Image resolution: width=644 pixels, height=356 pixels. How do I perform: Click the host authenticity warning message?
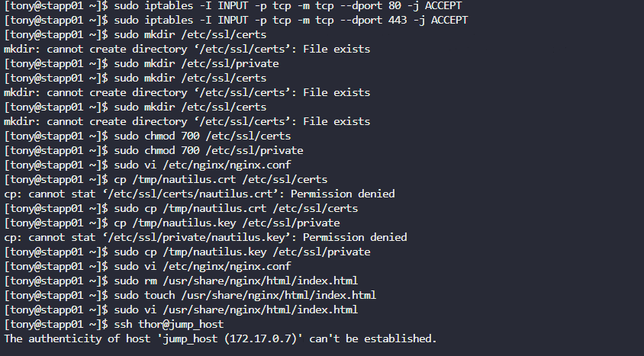pos(221,338)
